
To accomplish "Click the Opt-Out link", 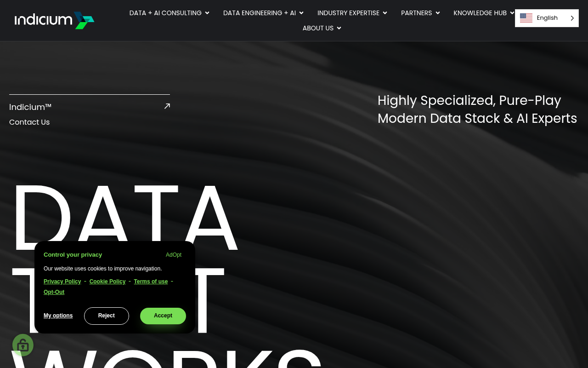I will point(54,292).
